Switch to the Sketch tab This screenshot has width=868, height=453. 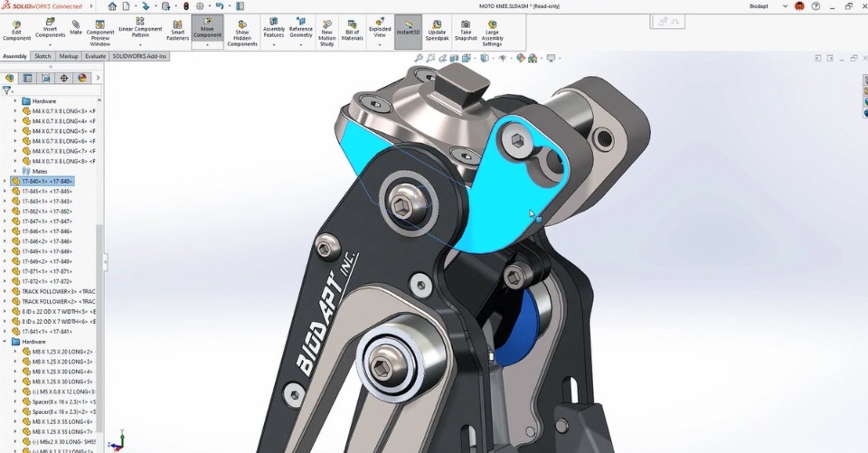coord(42,56)
